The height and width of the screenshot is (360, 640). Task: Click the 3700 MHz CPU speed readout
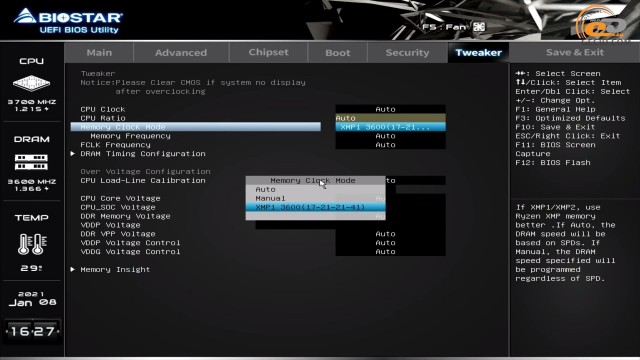(x=32, y=102)
